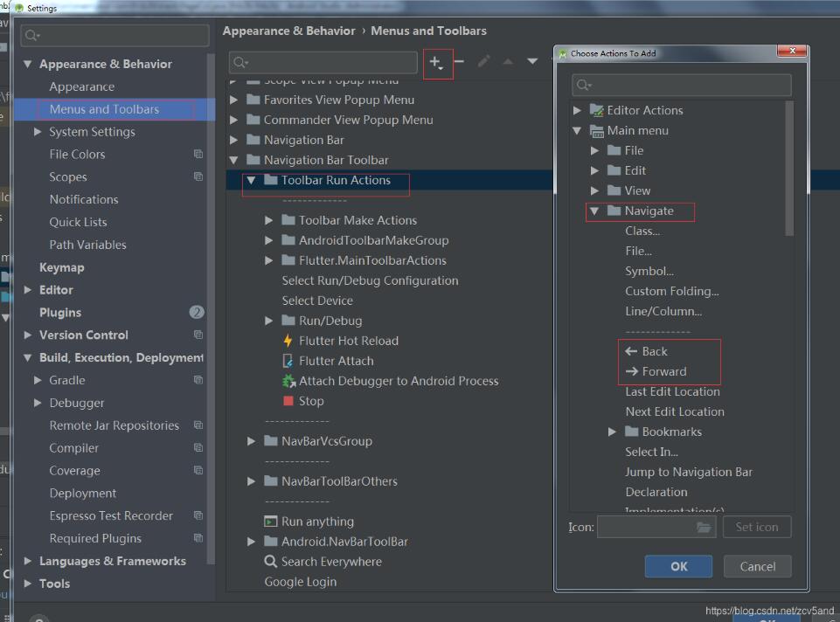Expand Version Control settings section
Screen dimensions: 840x622
pyautogui.click(x=28, y=335)
